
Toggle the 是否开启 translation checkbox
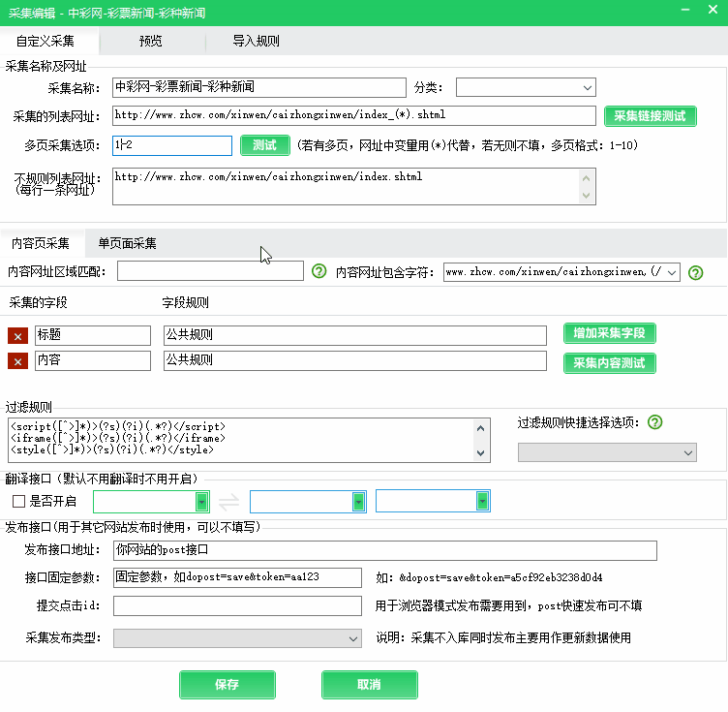(x=19, y=501)
